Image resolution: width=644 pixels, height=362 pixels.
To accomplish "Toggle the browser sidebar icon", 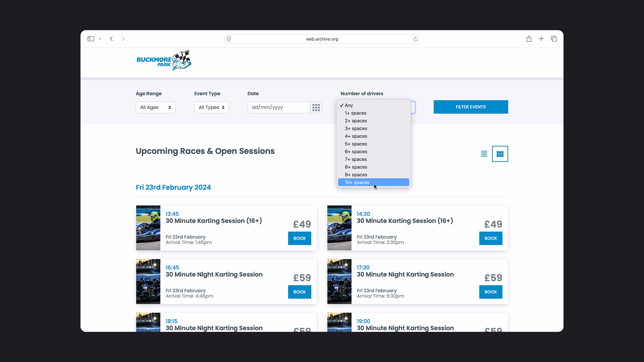I will [91, 39].
